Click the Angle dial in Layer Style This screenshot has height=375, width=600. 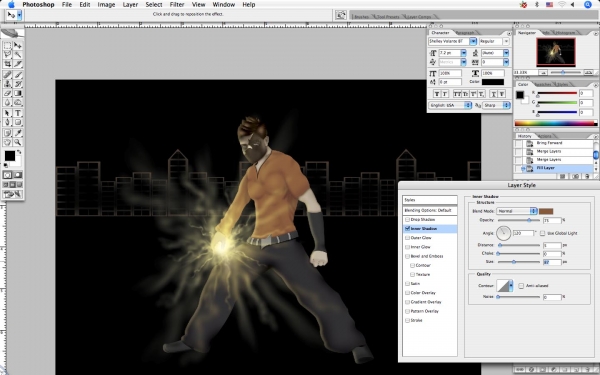pyautogui.click(x=504, y=233)
